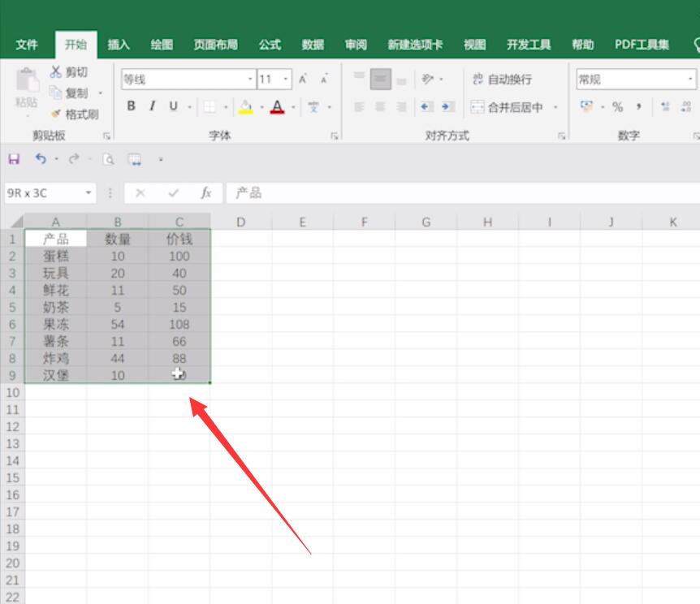
Task: Confirm the formula bar entry
Action: point(173,193)
